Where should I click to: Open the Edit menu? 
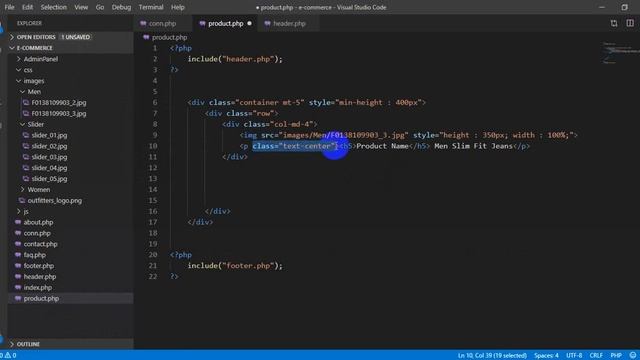[x=27, y=7]
